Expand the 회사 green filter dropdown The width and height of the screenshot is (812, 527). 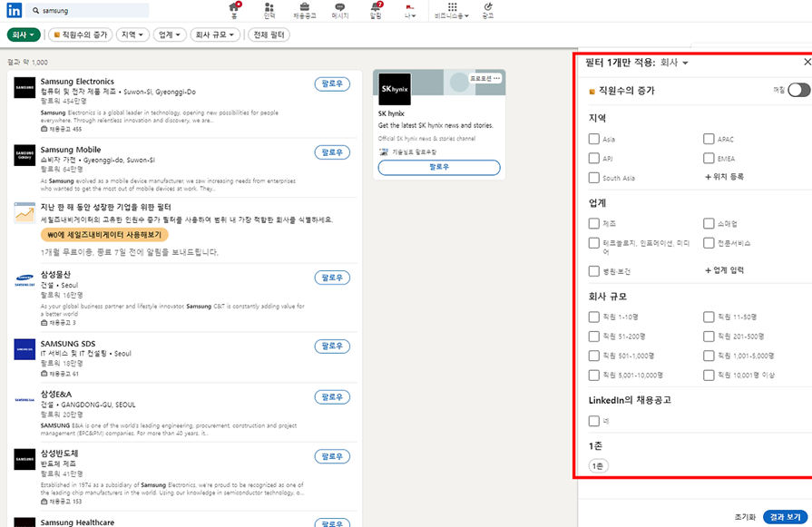(24, 34)
